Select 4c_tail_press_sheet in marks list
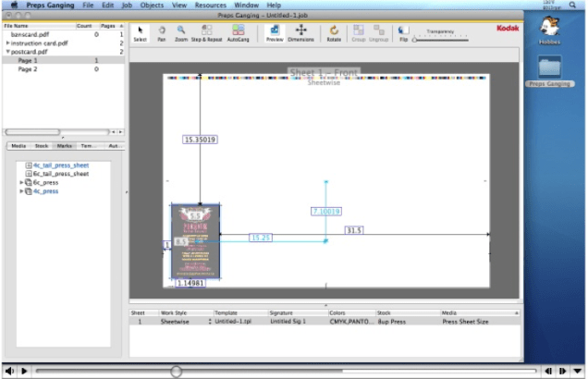The height and width of the screenshot is (379, 588). (61, 165)
